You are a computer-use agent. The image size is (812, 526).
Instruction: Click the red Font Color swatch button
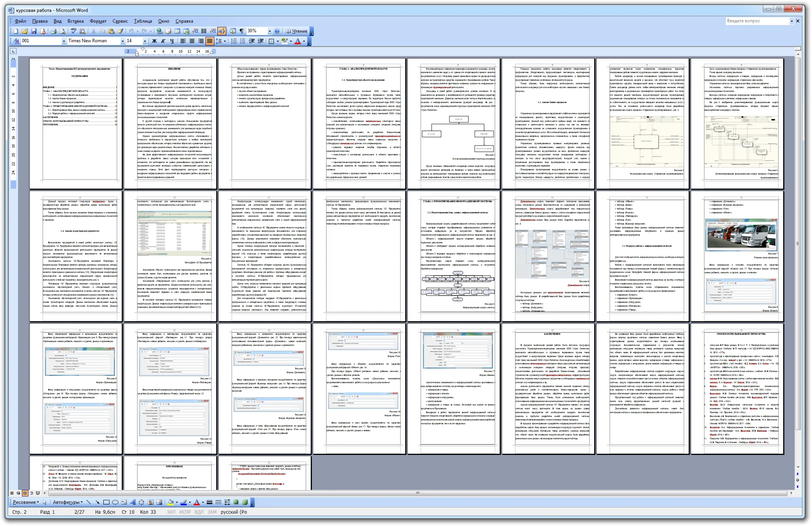pyautogui.click(x=298, y=41)
